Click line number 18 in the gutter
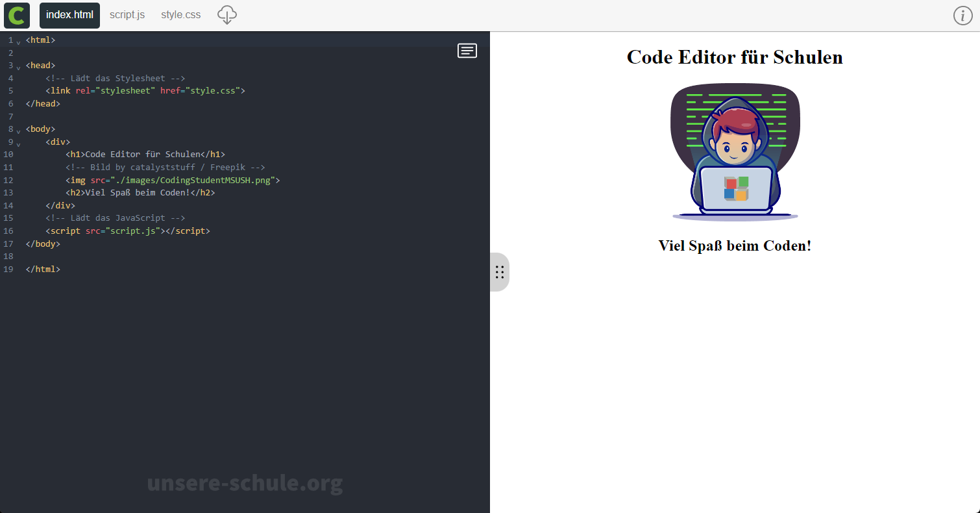Viewport: 980px width, 513px height. [8, 256]
